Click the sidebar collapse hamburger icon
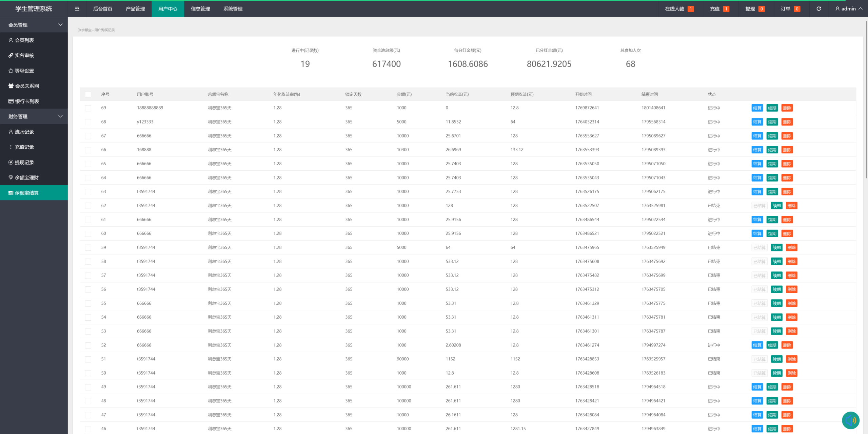Screen dimensions: 868x434 point(77,9)
